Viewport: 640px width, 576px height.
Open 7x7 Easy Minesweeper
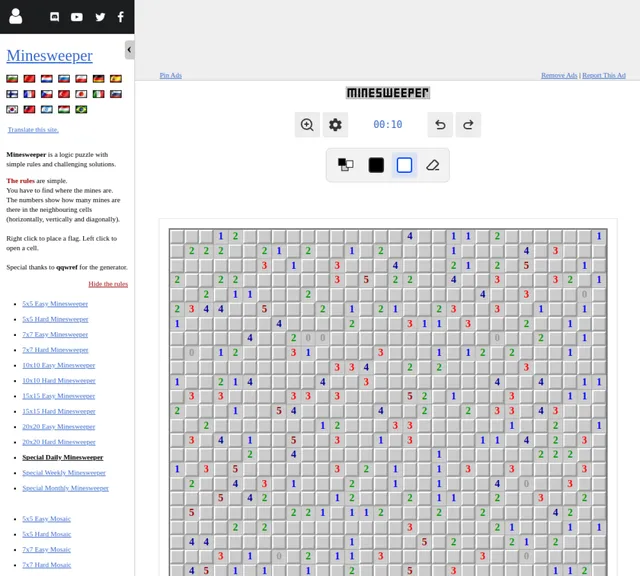55,334
